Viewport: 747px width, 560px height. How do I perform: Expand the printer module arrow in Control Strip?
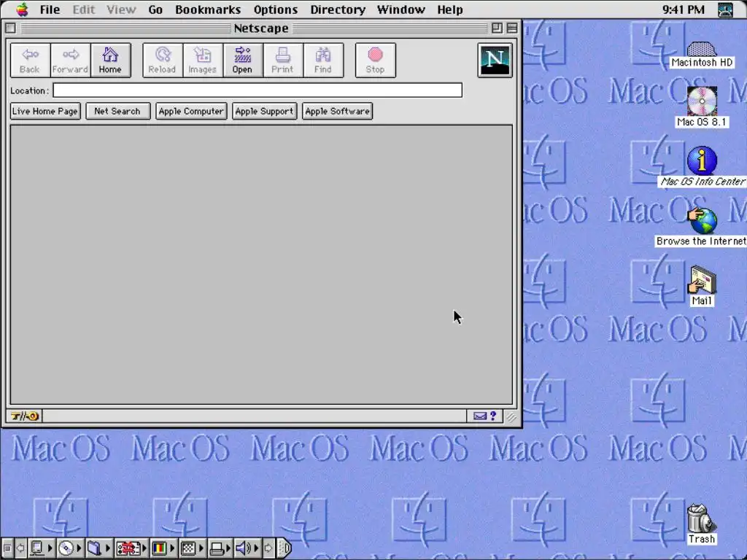pyautogui.click(x=229, y=548)
